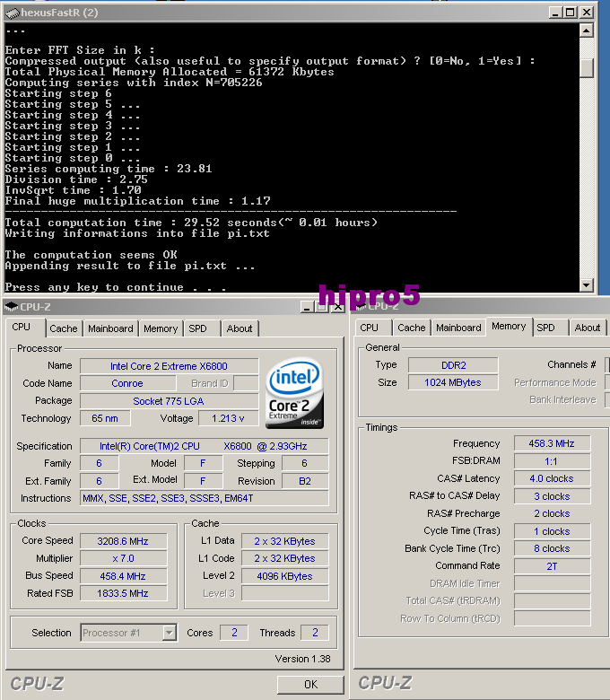The image size is (610, 700).
Task: Click the console scrollbar down arrow
Action: [587, 284]
